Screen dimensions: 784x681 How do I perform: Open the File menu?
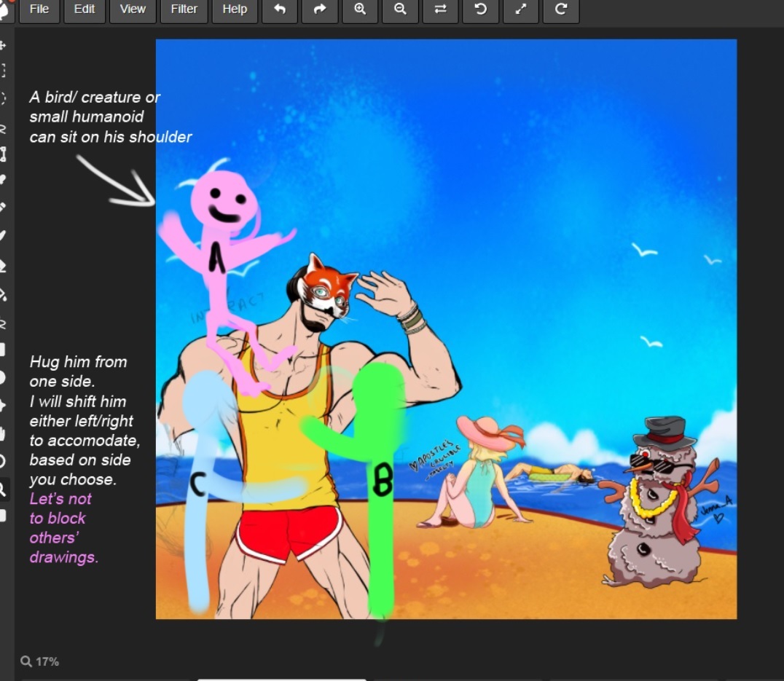(39, 10)
